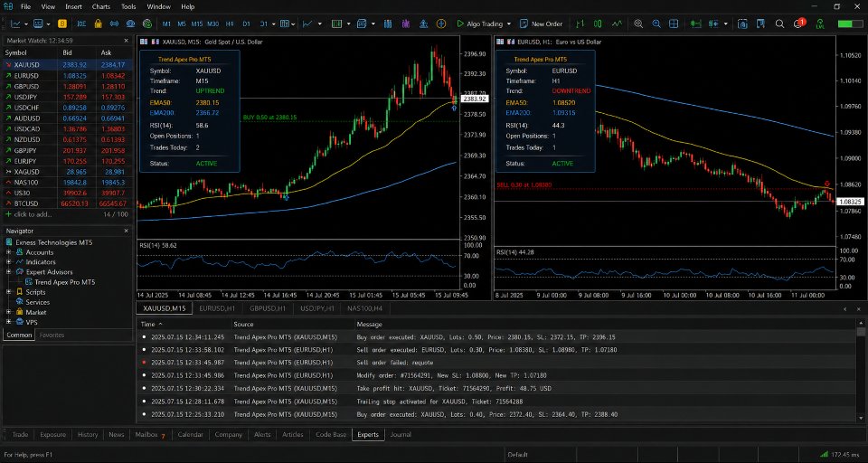
Task: Toggle the Algo Trading button
Action: point(479,24)
